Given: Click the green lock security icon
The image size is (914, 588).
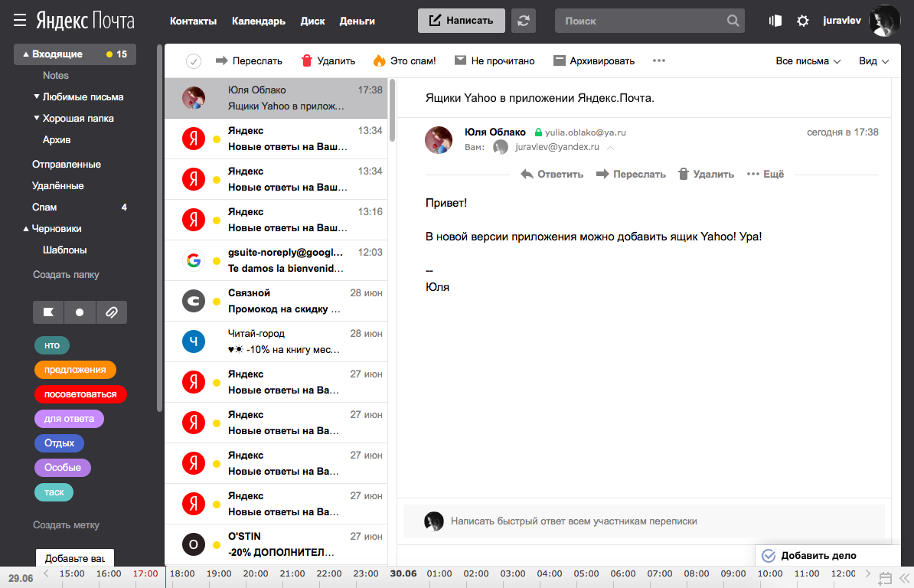Looking at the screenshot, I should point(538,132).
